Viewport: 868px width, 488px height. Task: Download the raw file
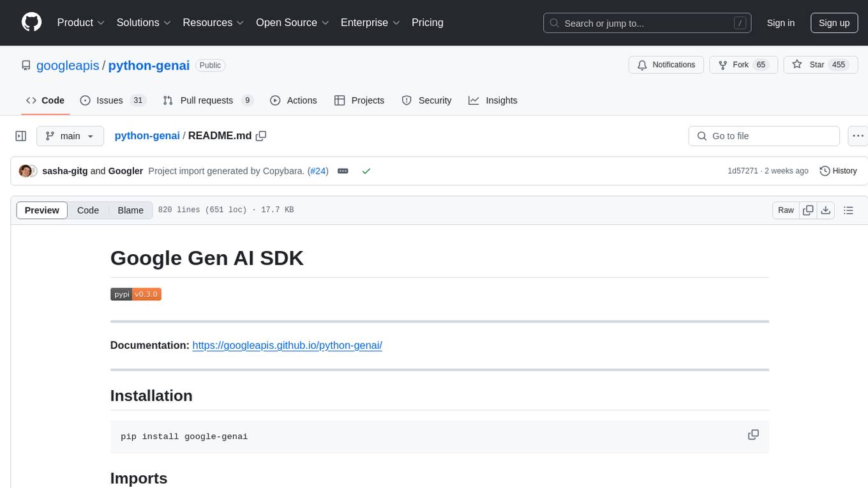pyautogui.click(x=825, y=210)
